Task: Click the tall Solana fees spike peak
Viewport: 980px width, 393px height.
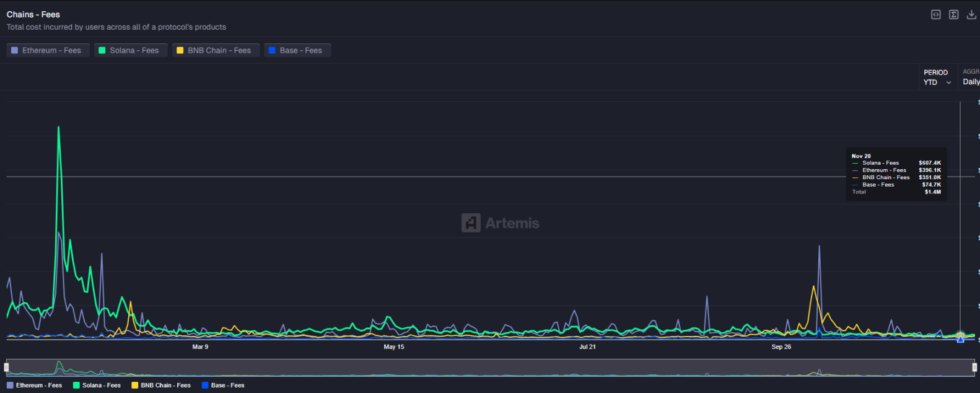Action: point(59,128)
